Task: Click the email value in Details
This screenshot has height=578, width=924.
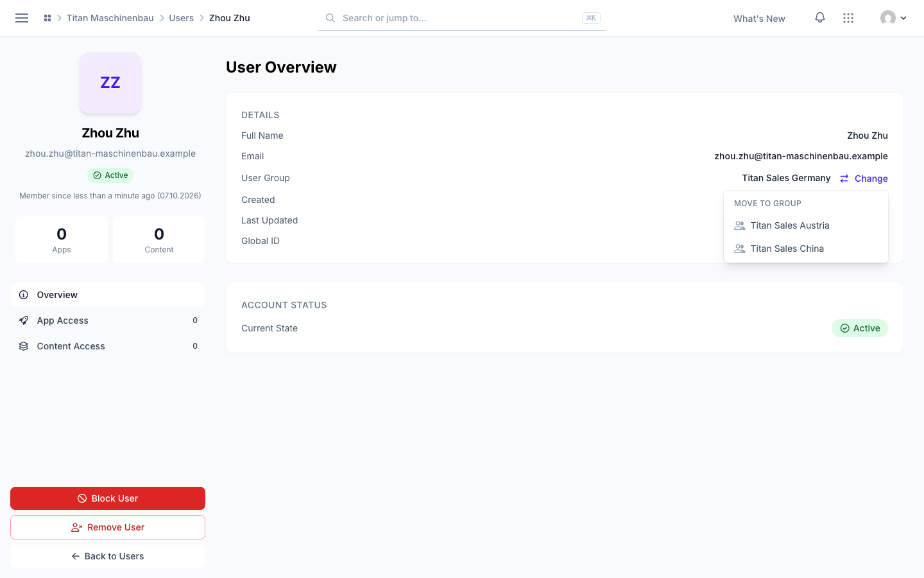Action: click(x=801, y=156)
